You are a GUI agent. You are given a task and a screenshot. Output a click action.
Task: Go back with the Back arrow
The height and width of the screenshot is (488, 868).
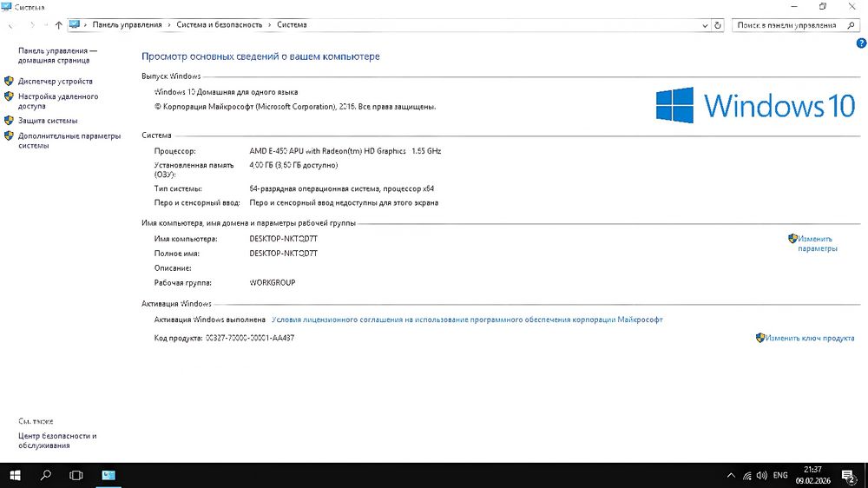[11, 25]
